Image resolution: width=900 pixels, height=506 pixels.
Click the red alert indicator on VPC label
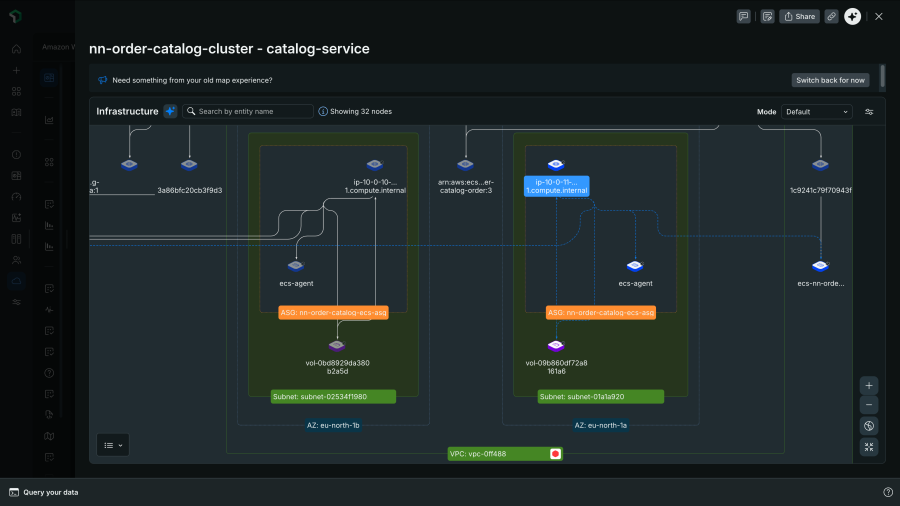coord(555,454)
